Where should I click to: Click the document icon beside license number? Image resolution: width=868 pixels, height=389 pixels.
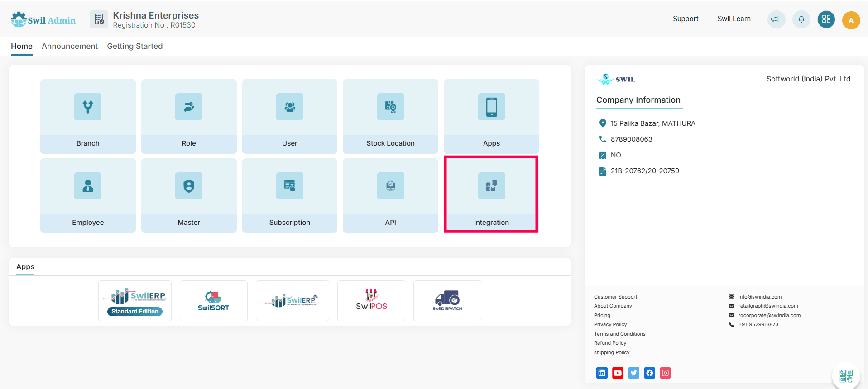pos(603,171)
